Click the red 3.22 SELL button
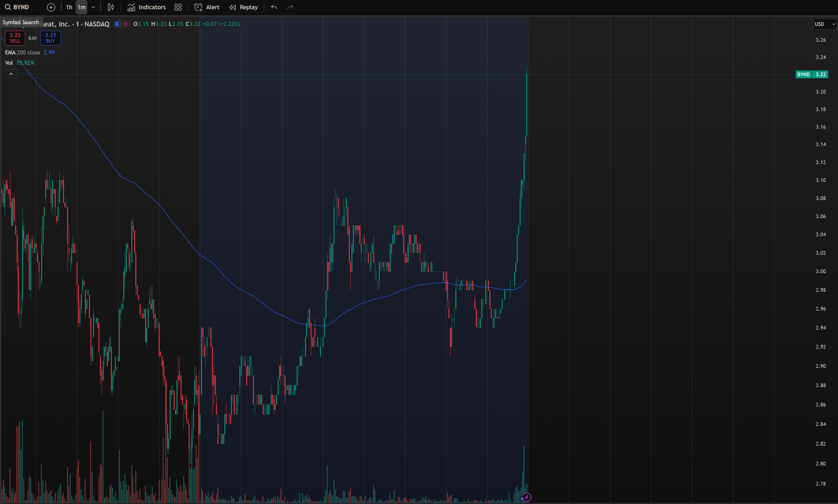The height and width of the screenshot is (504, 838). pyautogui.click(x=15, y=38)
